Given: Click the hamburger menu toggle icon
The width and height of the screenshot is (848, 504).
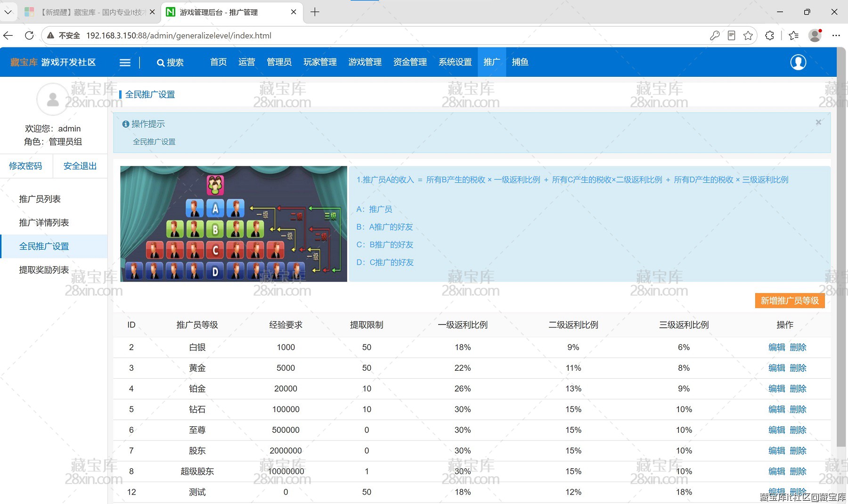Looking at the screenshot, I should 125,62.
